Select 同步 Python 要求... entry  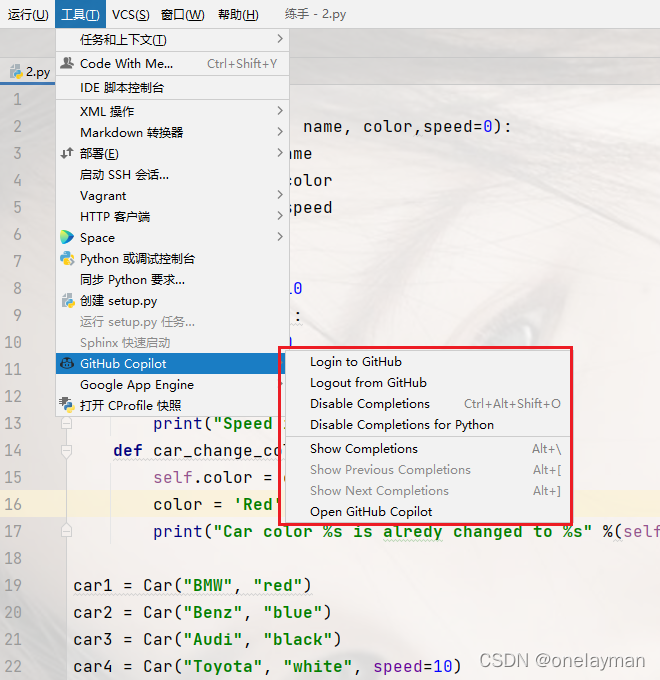coord(173,280)
